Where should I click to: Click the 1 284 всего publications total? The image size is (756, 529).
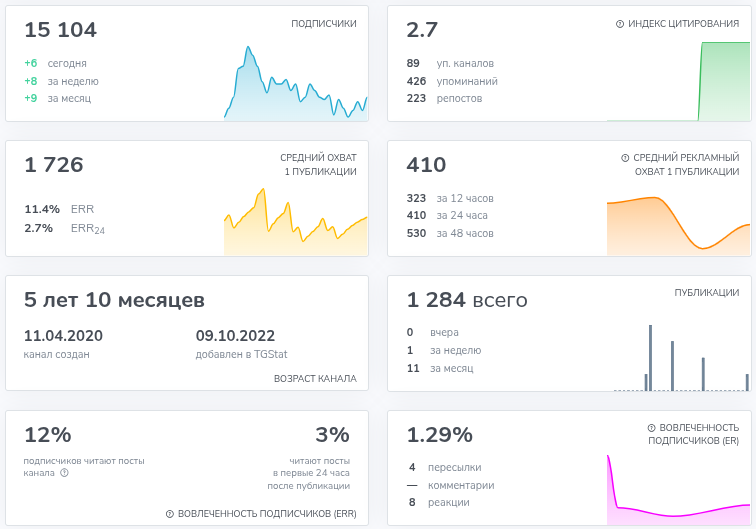[x=467, y=301]
